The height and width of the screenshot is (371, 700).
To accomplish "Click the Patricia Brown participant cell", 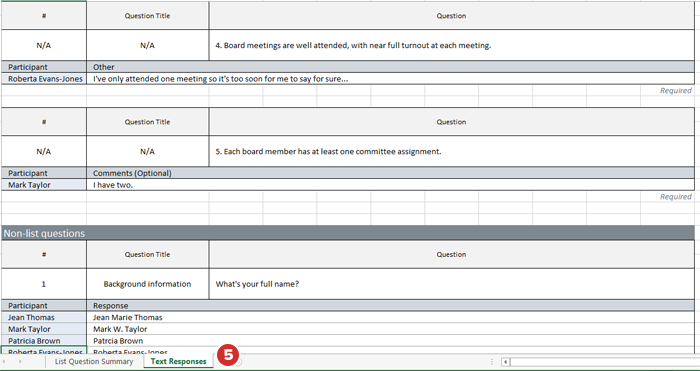I will 44,341.
